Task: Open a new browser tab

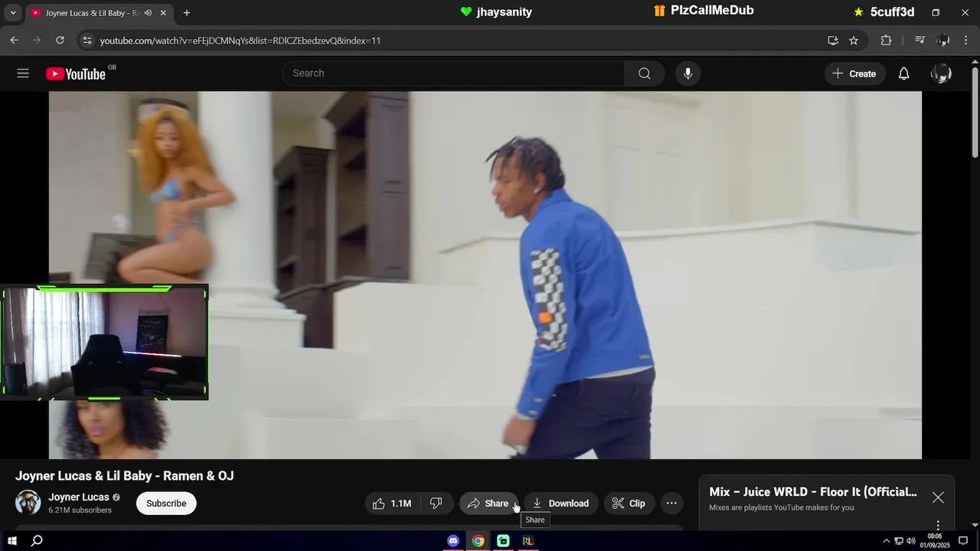Action: (x=187, y=13)
